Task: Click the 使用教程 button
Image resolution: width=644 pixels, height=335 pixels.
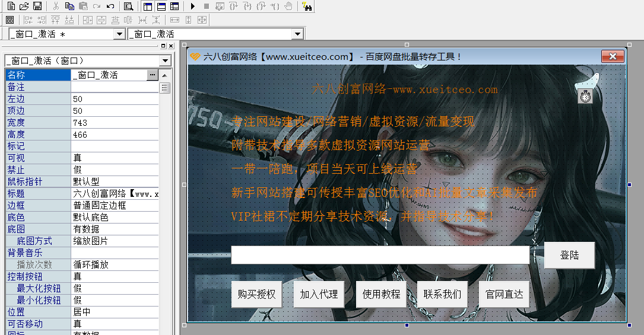Action: 381,295
